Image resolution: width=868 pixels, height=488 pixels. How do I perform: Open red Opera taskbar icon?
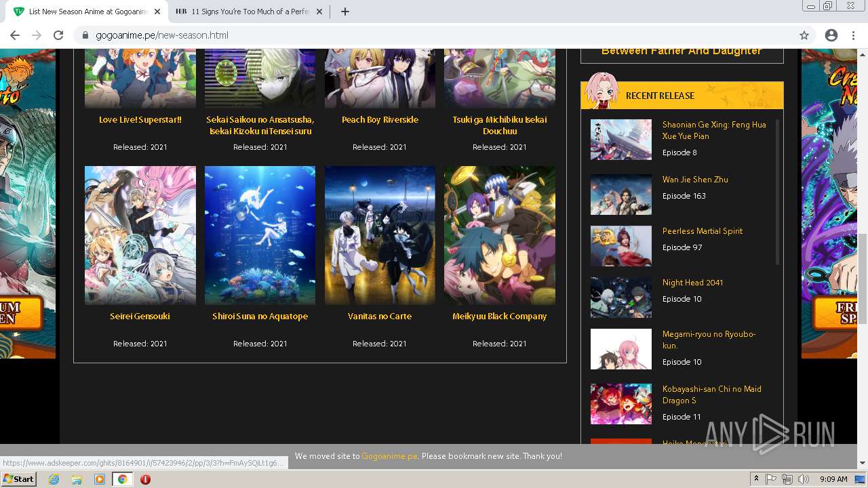pyautogui.click(x=145, y=479)
